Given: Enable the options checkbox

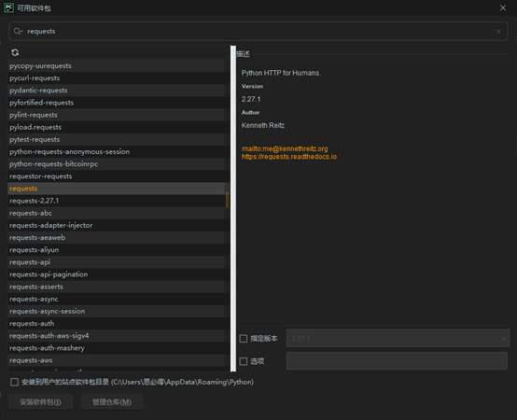Looking at the screenshot, I should 244,361.
